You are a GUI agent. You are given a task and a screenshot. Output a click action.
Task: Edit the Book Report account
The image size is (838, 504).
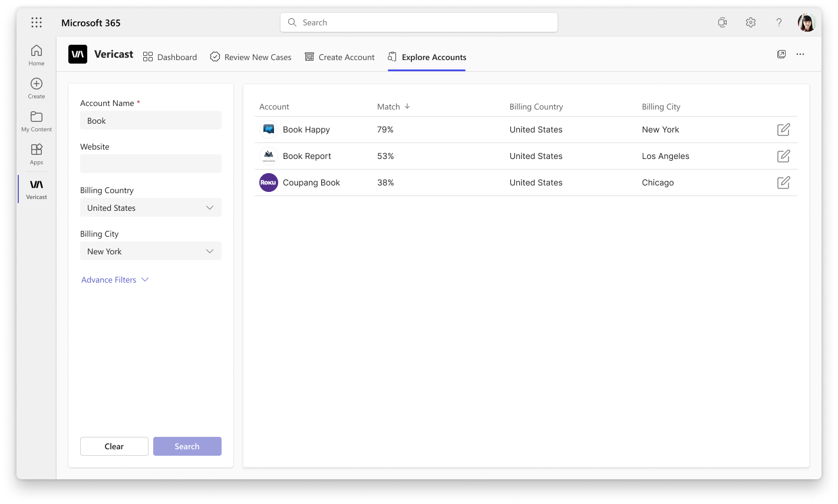(x=784, y=156)
